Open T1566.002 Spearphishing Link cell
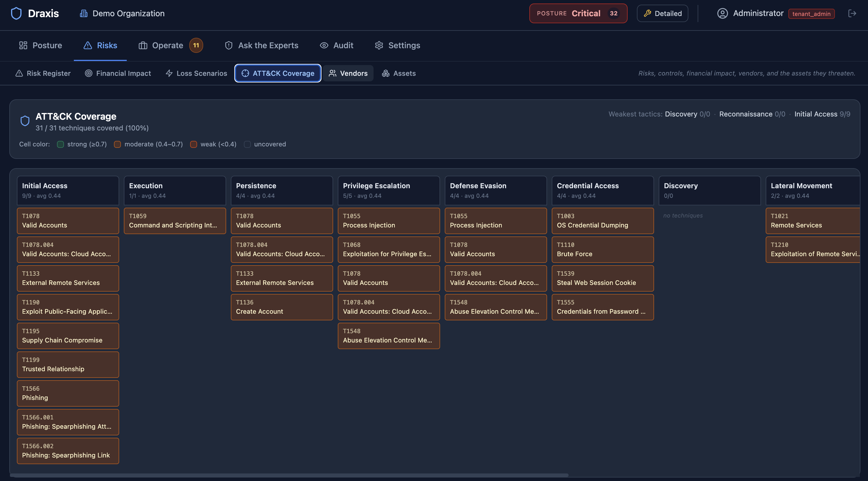Screen dimensions: 868x481 coord(68,451)
